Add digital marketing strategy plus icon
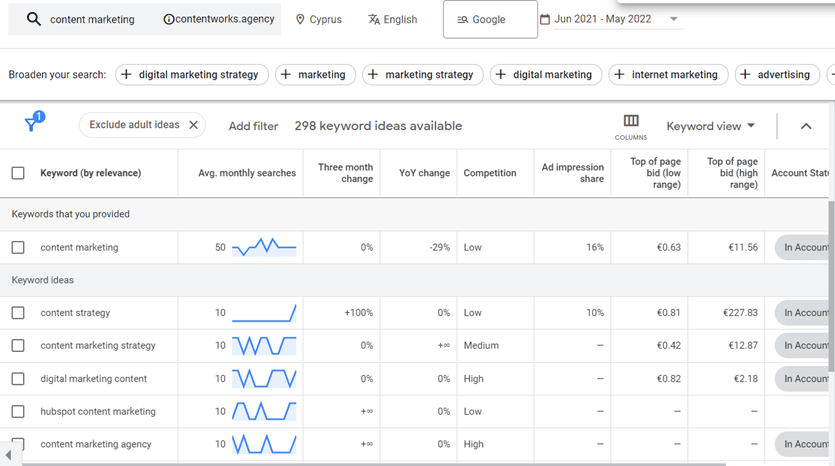The width and height of the screenshot is (835, 466). tap(126, 74)
